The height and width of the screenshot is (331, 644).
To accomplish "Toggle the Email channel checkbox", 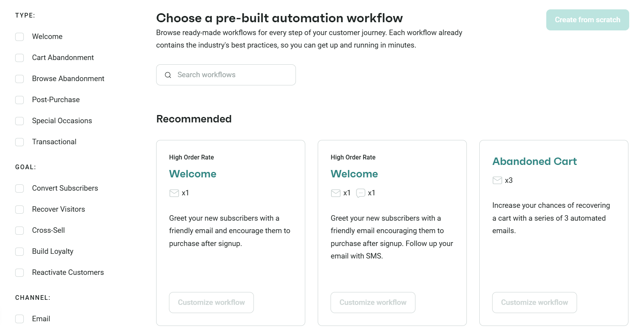I will (19, 319).
